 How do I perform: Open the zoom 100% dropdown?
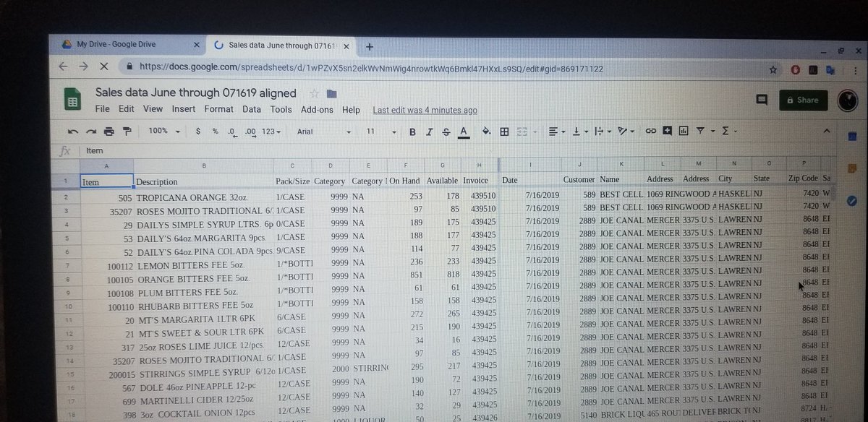[163, 132]
